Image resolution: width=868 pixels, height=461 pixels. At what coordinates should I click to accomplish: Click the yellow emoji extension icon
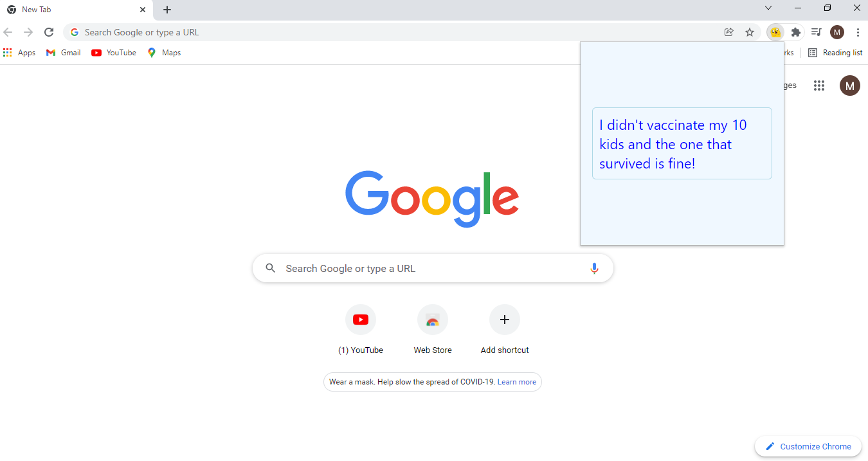pos(775,32)
